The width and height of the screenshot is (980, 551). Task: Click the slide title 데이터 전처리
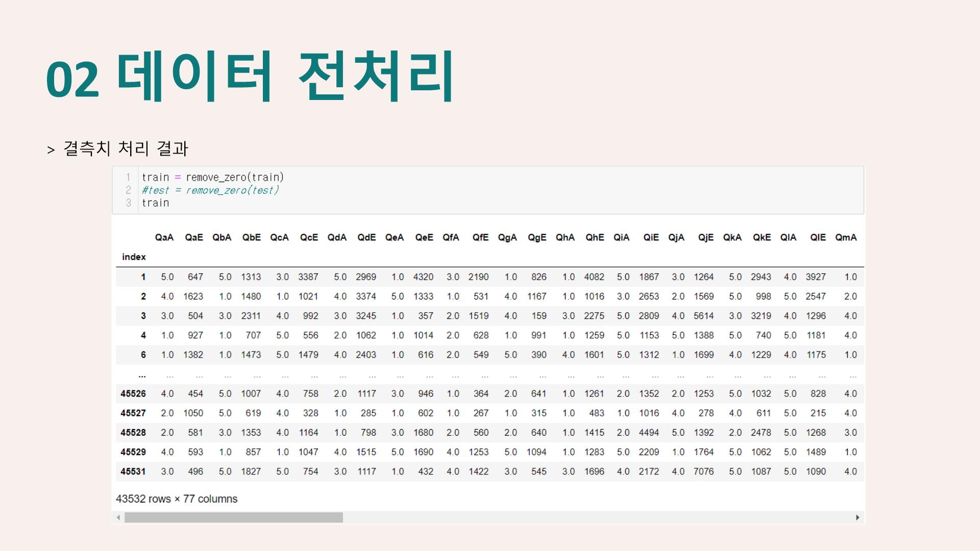point(285,77)
